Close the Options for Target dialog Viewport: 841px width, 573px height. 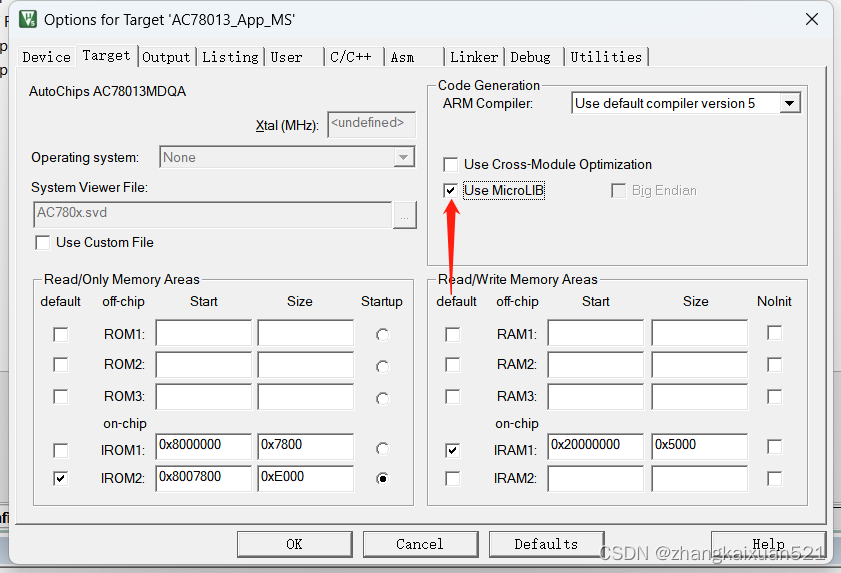click(812, 19)
